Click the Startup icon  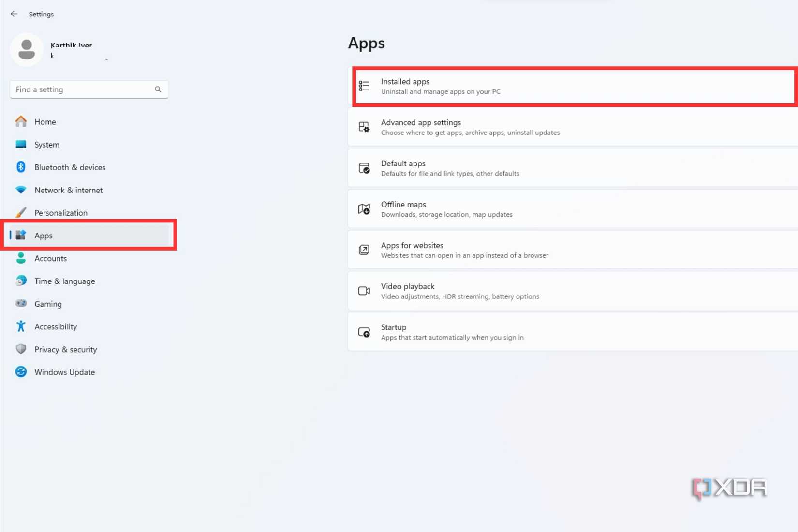pos(364,332)
